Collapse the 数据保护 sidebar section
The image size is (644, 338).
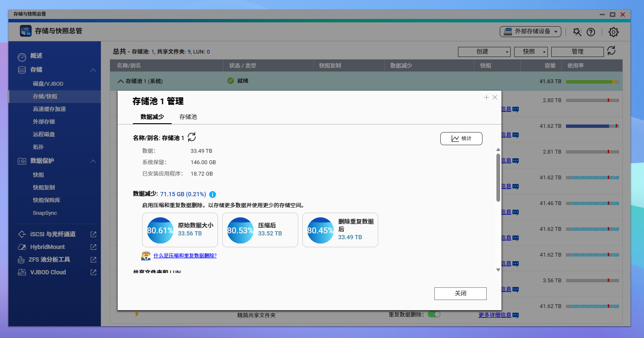coord(93,161)
